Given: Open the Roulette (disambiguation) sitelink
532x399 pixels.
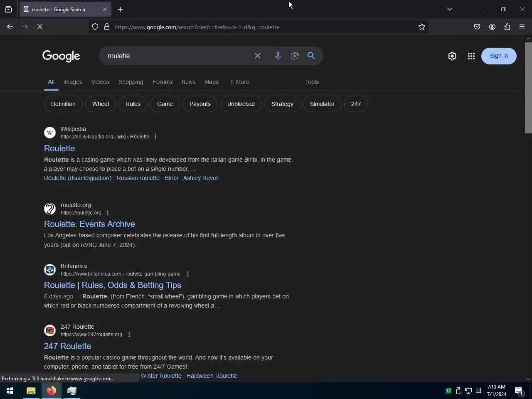Looking at the screenshot, I should pyautogui.click(x=78, y=178).
